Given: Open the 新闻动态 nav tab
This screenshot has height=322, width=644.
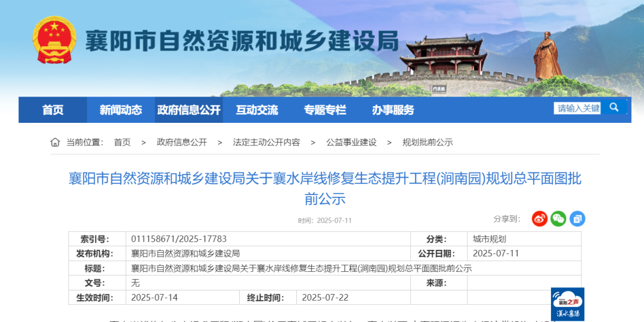Looking at the screenshot, I should tap(120, 110).
